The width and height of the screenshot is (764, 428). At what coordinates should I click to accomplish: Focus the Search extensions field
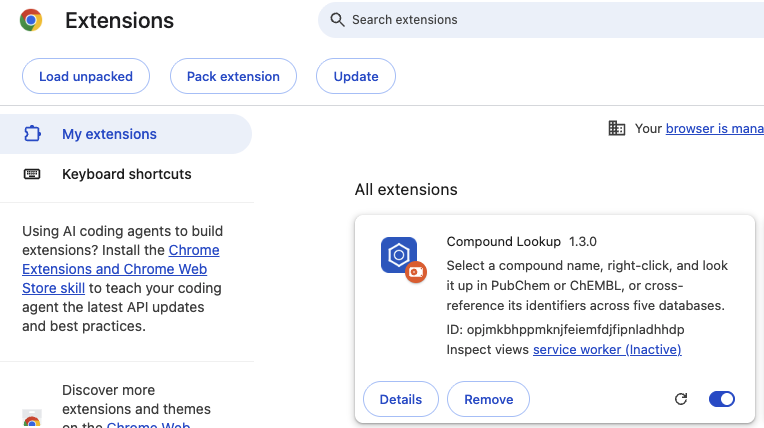click(541, 19)
